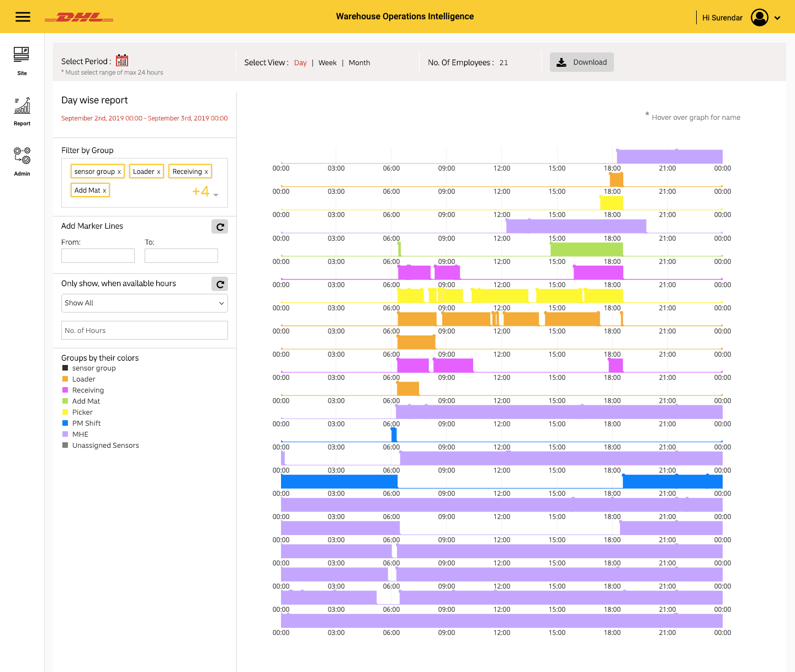This screenshot has width=795, height=672.
Task: Open the Show All dropdown
Action: pyautogui.click(x=145, y=303)
